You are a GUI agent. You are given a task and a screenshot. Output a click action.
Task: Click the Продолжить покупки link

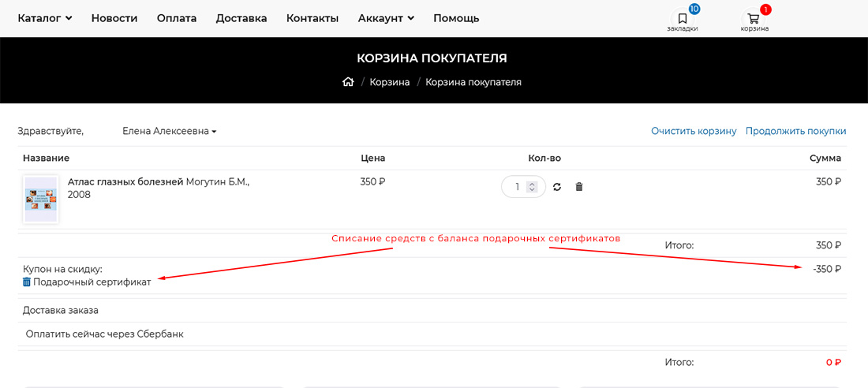(795, 131)
